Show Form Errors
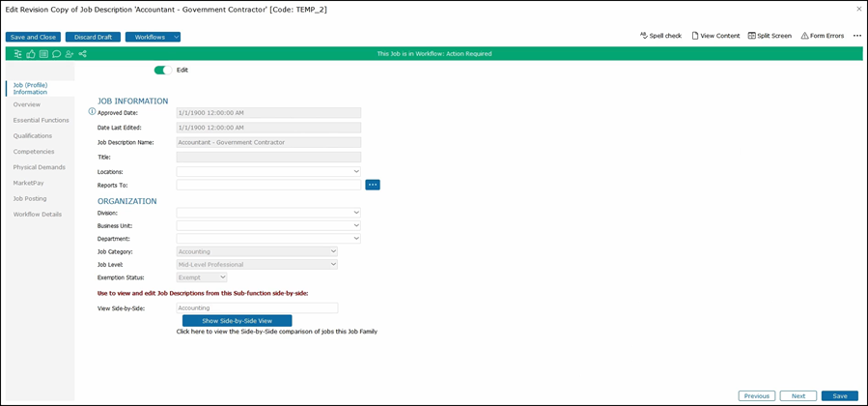Image resolution: width=868 pixels, height=406 pixels. pos(822,36)
